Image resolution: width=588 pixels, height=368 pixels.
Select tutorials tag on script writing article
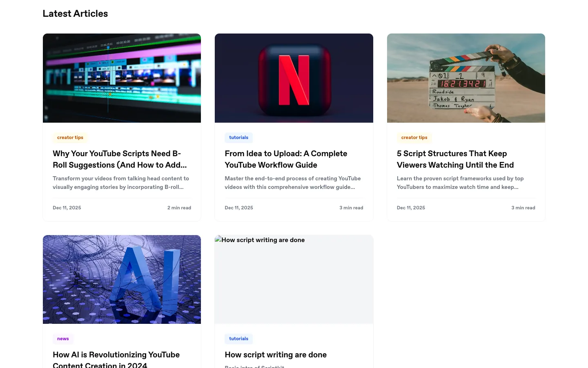click(238, 339)
